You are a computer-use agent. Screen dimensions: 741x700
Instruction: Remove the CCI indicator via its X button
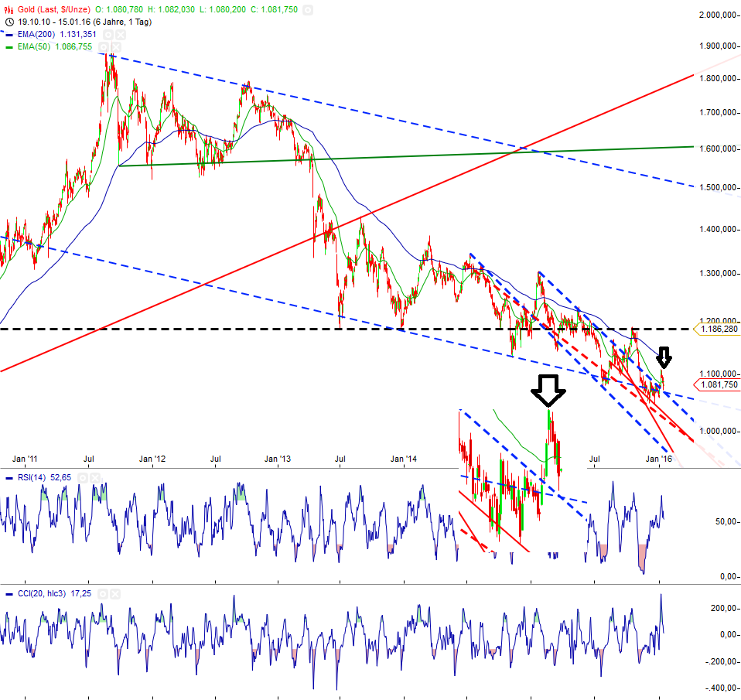click(x=114, y=592)
